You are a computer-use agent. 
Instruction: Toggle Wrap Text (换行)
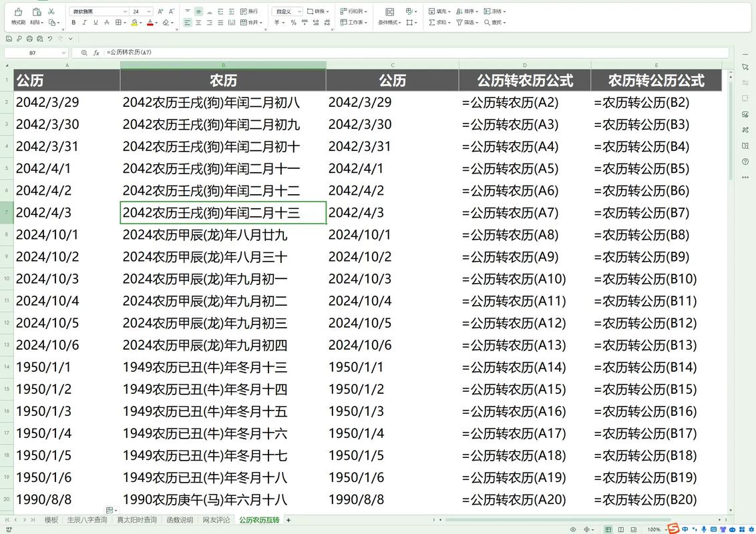pos(249,11)
